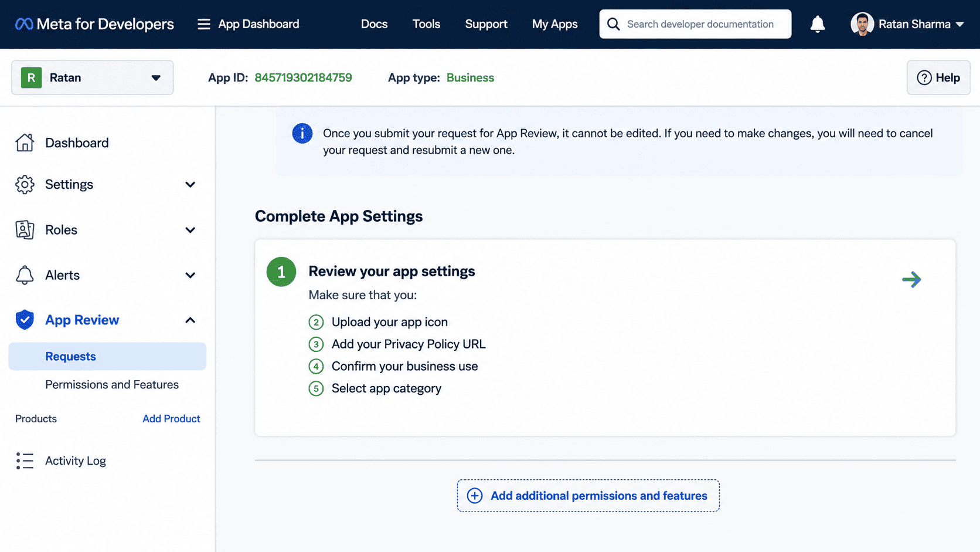Viewport: 980px width, 552px height.
Task: Click the Meta infinity logo
Action: pyautogui.click(x=24, y=24)
